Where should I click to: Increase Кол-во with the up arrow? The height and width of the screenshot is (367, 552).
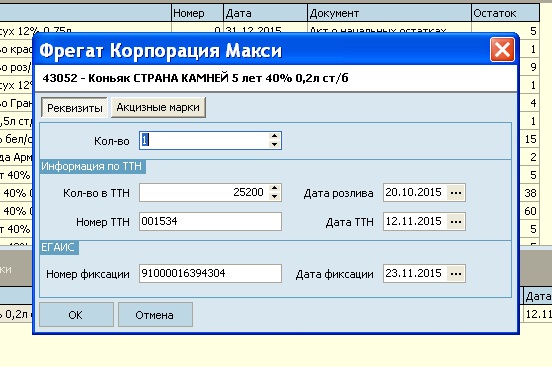click(275, 136)
